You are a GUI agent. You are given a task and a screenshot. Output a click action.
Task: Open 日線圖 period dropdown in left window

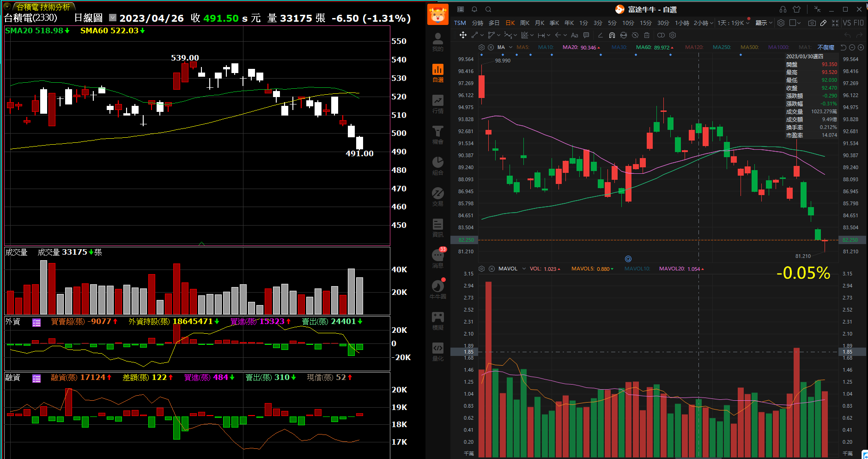[x=113, y=18]
